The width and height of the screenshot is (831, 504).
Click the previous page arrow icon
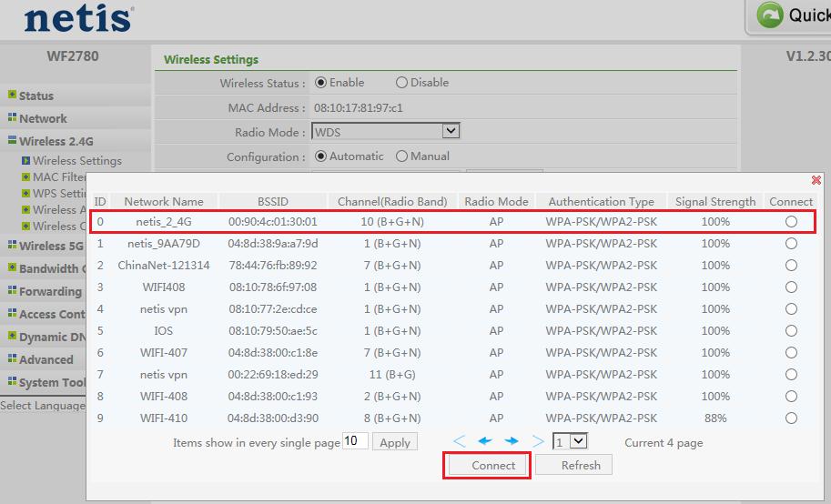pyautogui.click(x=485, y=442)
